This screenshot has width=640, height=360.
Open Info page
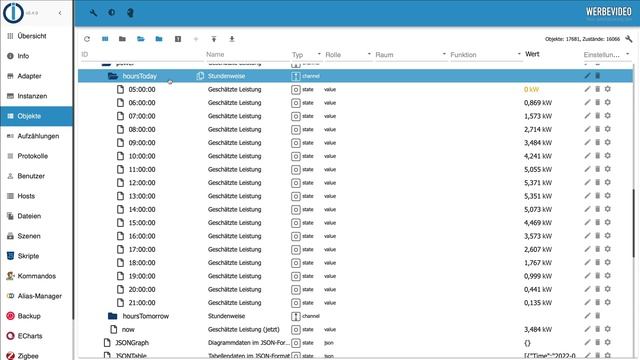(x=37, y=56)
